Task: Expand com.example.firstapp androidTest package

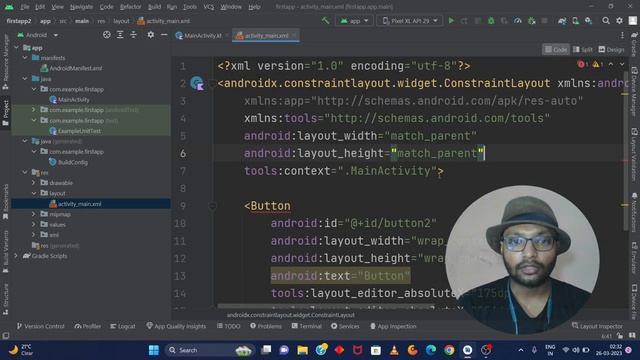Action: click(x=34, y=110)
